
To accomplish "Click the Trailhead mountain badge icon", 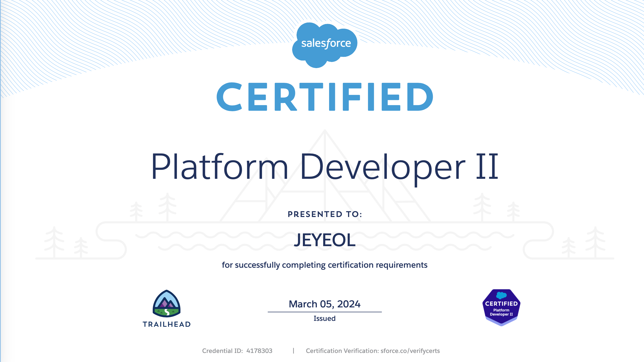I will pos(166,303).
